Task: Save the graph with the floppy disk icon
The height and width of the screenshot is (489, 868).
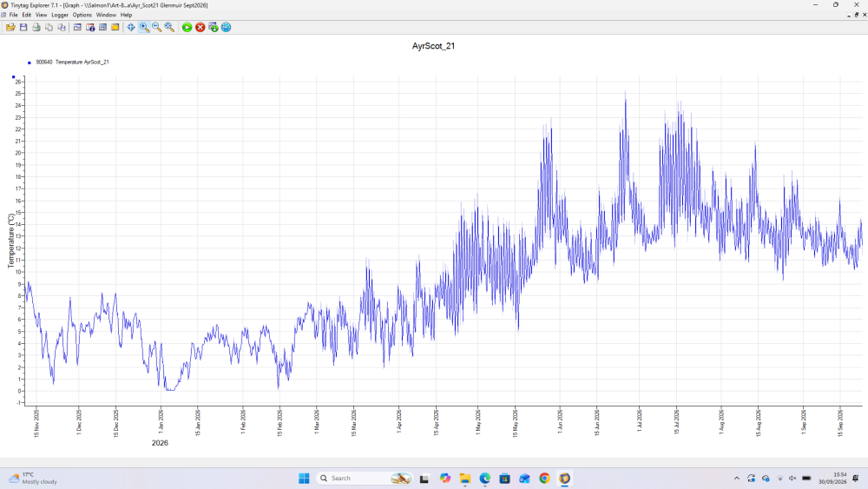Action: click(x=23, y=27)
